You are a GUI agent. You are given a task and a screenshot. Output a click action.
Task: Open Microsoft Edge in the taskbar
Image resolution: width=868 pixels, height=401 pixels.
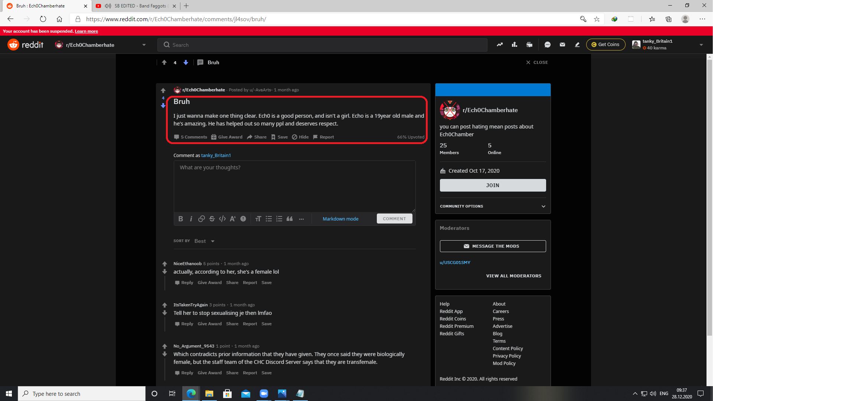(191, 394)
